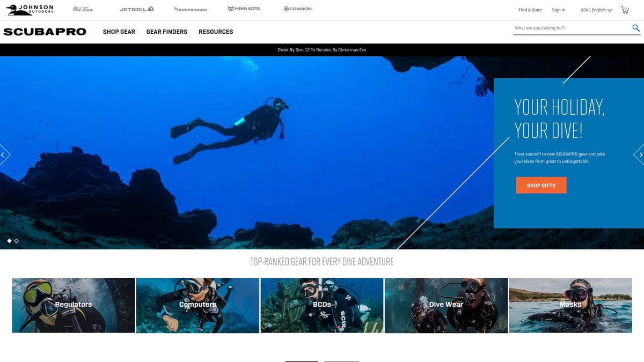Select the Regulators category thumbnail
This screenshot has height=362, width=644.
coord(74,306)
